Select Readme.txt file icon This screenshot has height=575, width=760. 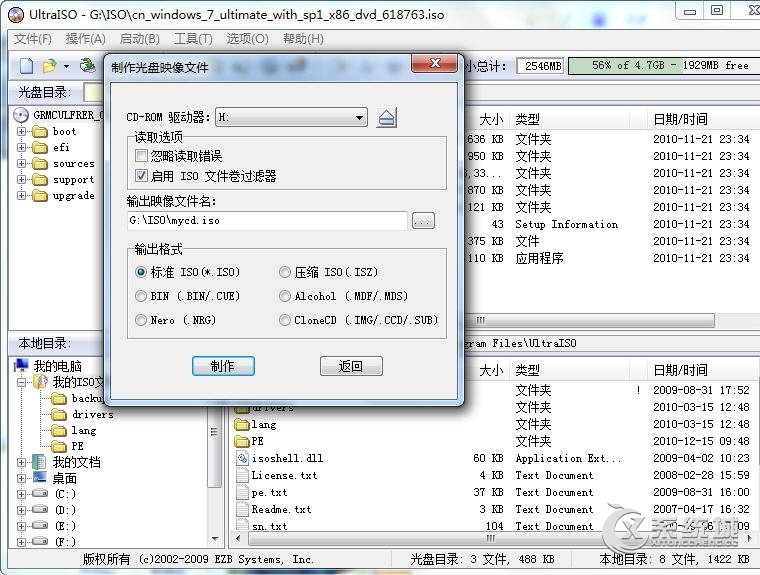tap(242, 509)
